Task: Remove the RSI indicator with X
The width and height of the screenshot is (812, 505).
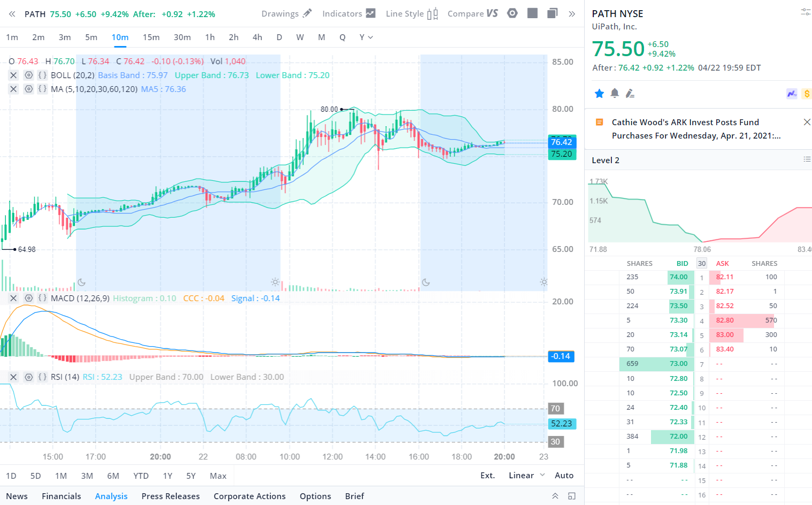Action: coord(13,377)
